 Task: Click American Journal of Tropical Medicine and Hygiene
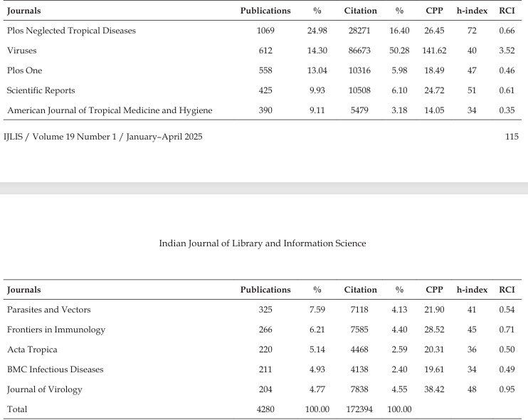pyautogui.click(x=110, y=110)
